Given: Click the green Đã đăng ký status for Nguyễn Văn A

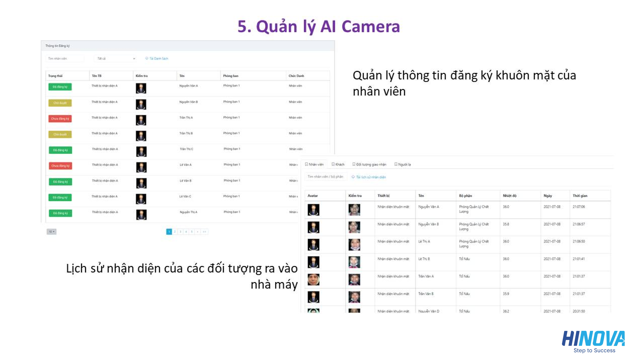Looking at the screenshot, I should click(60, 87).
